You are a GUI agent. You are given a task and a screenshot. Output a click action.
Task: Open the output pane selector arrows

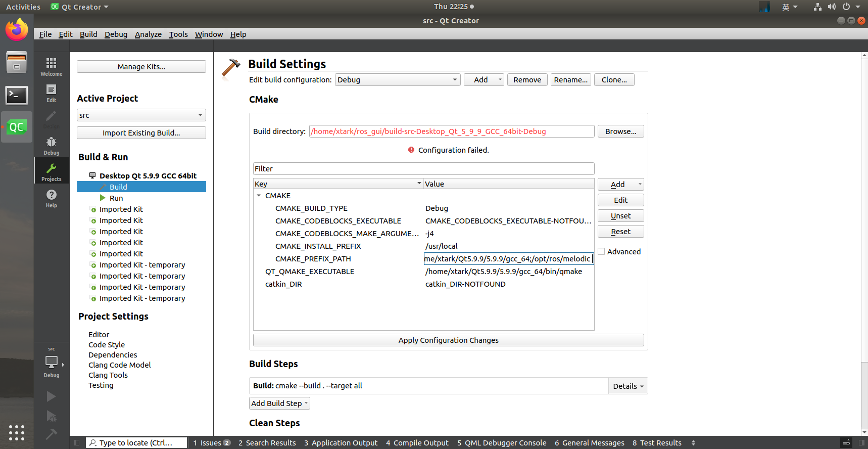pyautogui.click(x=694, y=443)
